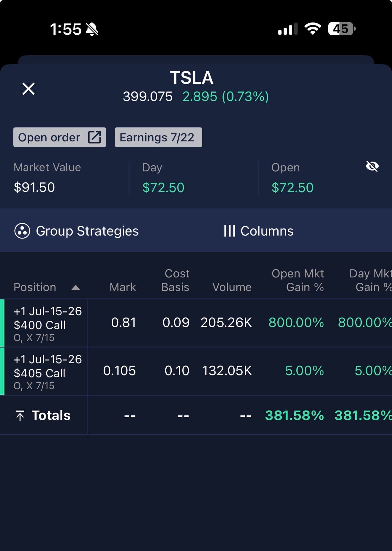Tap the Group Strategies circle icon
The image size is (392, 551).
pyautogui.click(x=22, y=231)
